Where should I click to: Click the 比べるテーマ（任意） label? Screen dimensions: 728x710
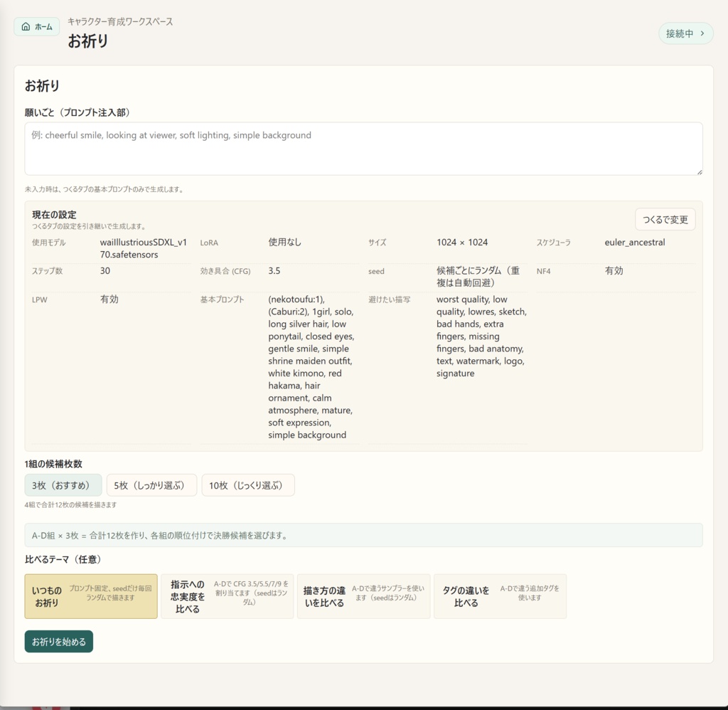point(64,559)
